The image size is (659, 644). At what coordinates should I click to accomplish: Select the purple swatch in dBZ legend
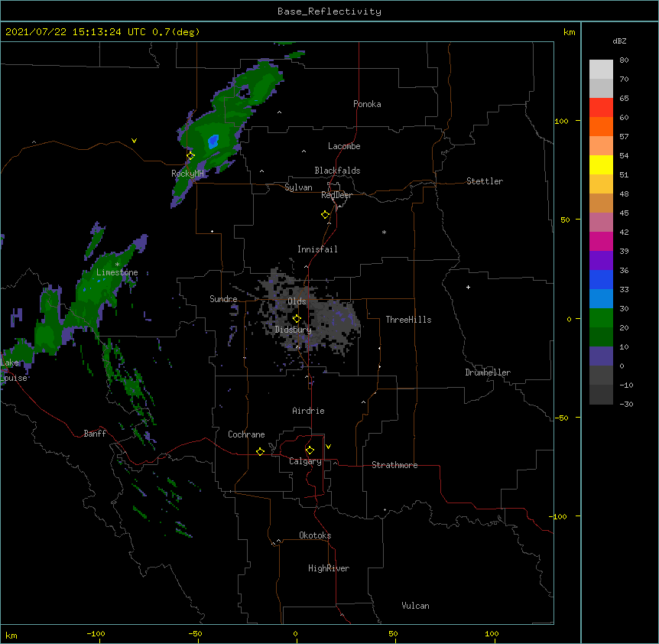pyautogui.click(x=601, y=261)
